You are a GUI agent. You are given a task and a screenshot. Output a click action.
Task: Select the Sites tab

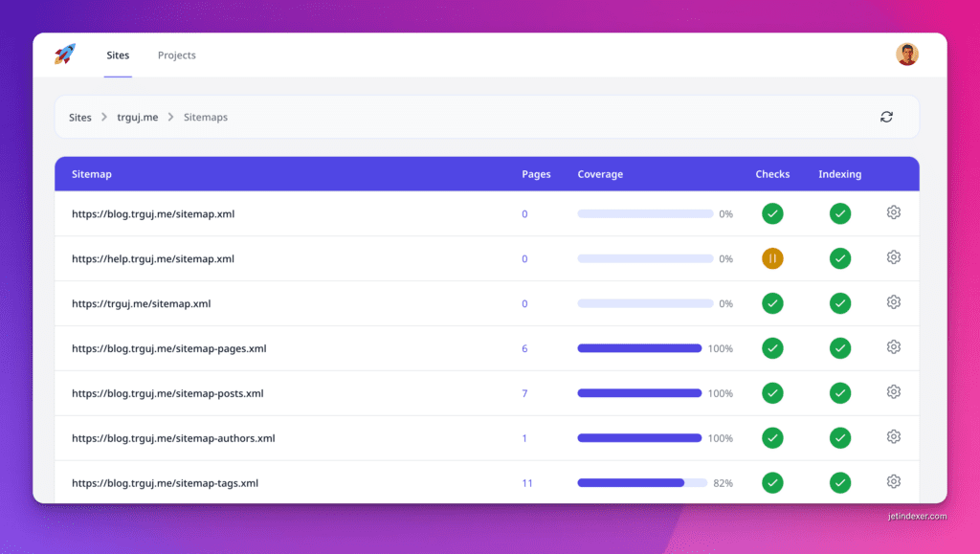pos(118,55)
